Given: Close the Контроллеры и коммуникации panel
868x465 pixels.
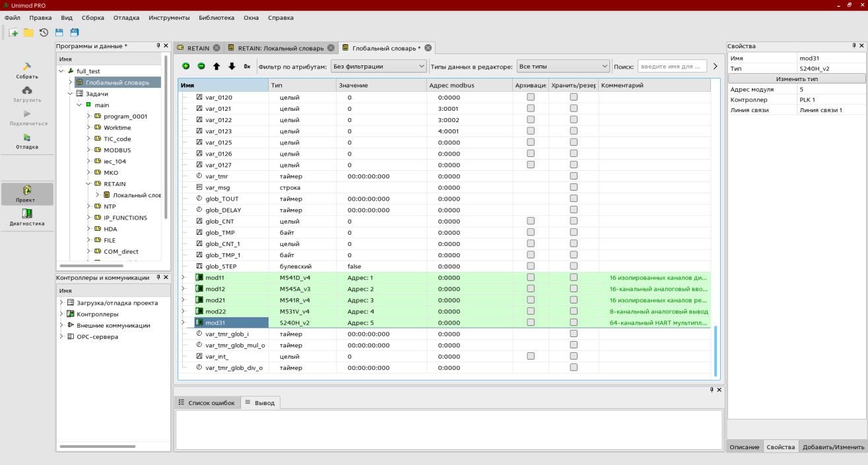Looking at the screenshot, I should [x=166, y=278].
